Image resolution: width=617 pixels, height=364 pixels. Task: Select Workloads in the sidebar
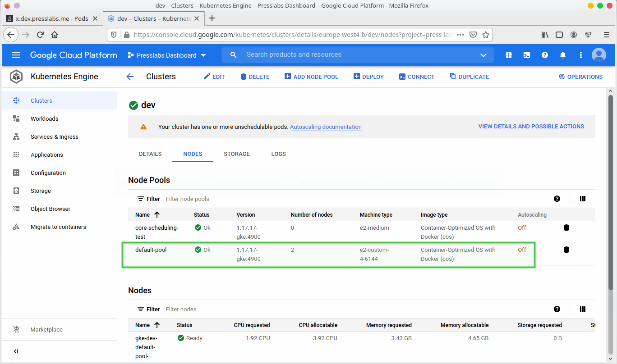[x=59, y=118]
